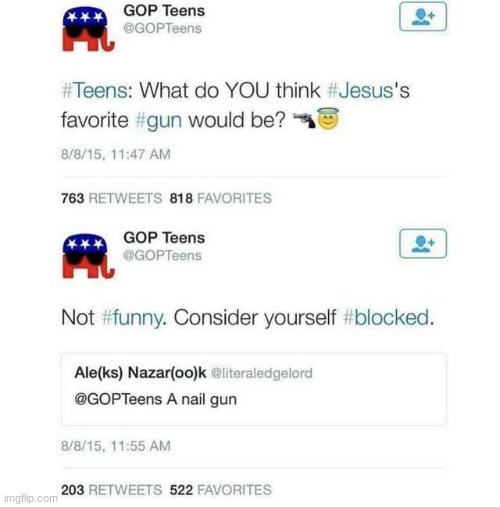
Task: Open the #Jesus hashtag
Action: tap(360, 91)
